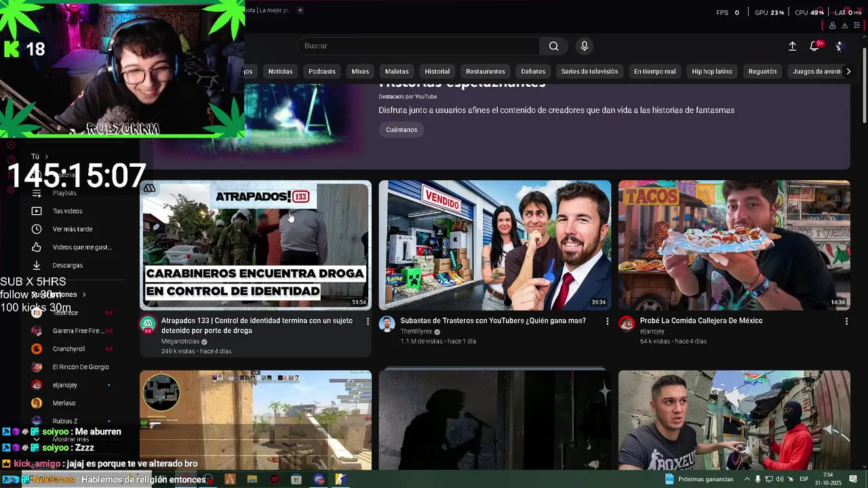Screen dimensions: 868x488
Task: Open Probé La Comida Callejera title
Action: [x=701, y=321]
